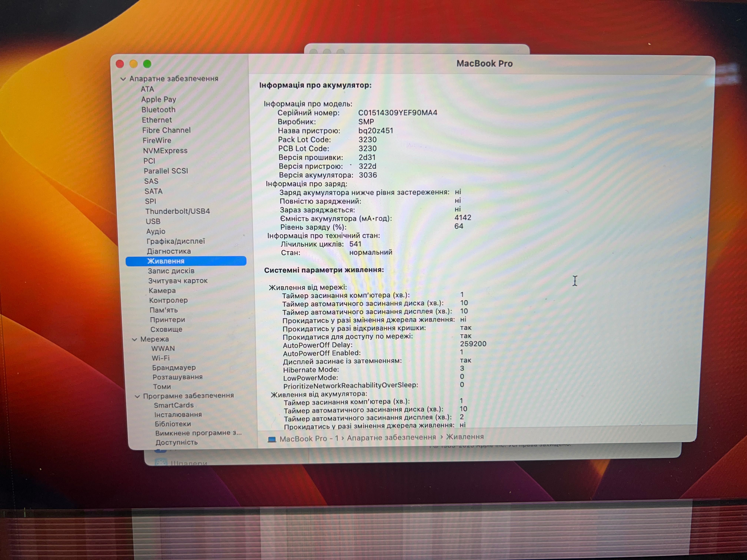
Task: Select Apple Pay in the sidebar
Action: pyautogui.click(x=159, y=100)
